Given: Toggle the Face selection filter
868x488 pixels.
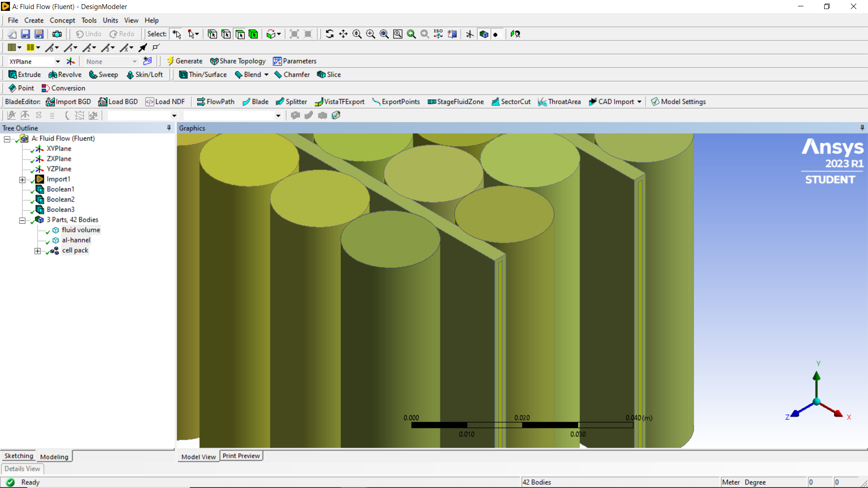Looking at the screenshot, I should pos(240,34).
